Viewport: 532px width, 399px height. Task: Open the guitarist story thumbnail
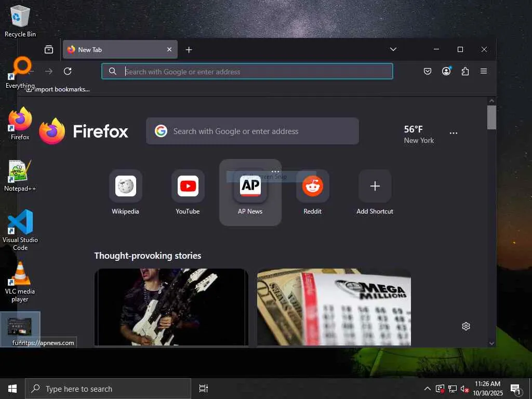pyautogui.click(x=171, y=307)
